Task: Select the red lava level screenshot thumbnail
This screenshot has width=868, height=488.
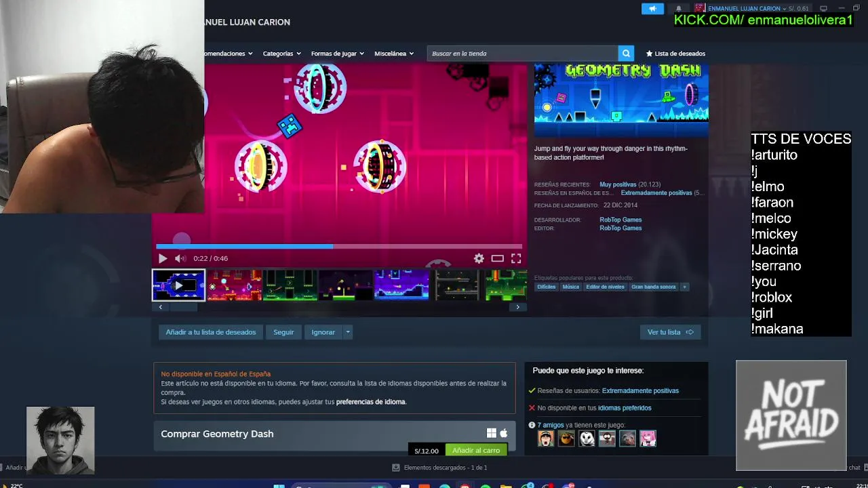Action: pos(235,285)
